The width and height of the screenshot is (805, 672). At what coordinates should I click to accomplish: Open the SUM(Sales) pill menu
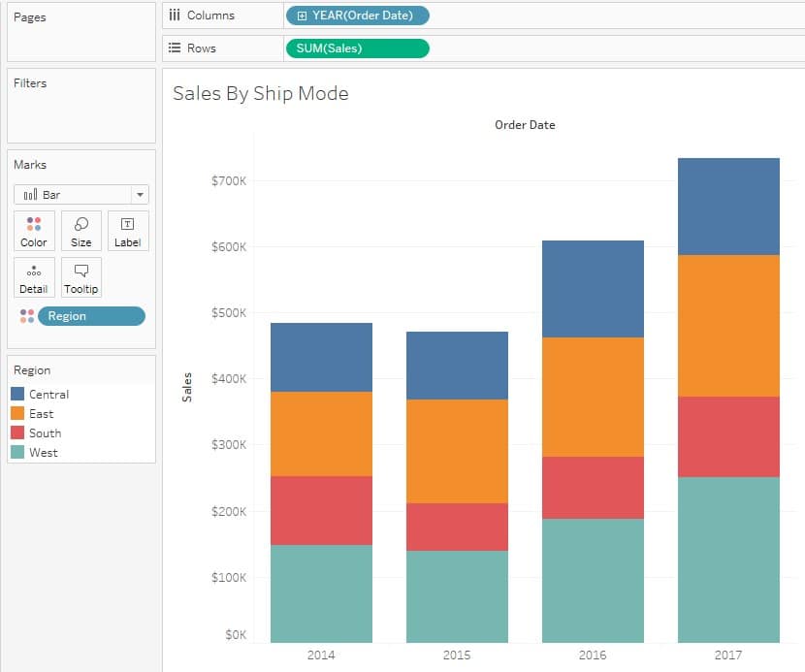[357, 47]
